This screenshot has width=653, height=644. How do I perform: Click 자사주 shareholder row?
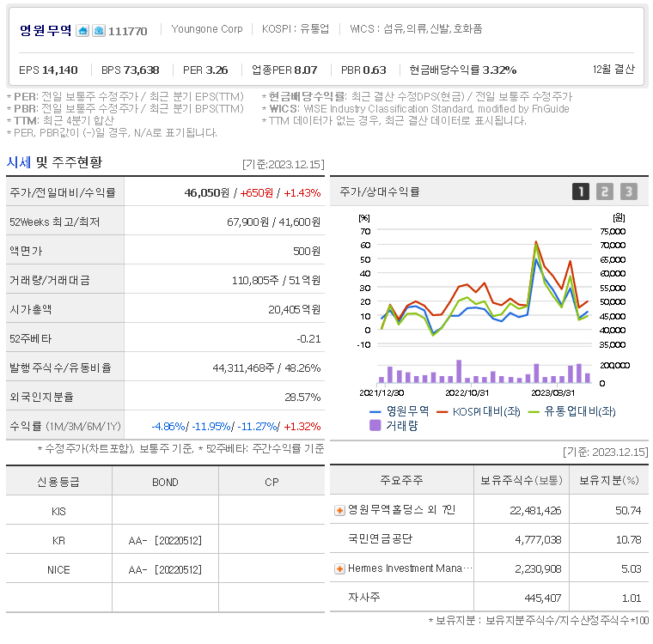tap(490, 598)
